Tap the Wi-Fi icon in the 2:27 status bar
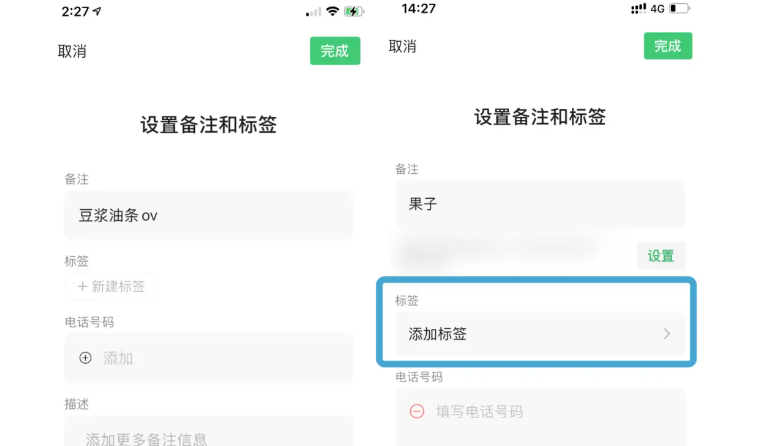The width and height of the screenshot is (769, 446). [x=332, y=11]
